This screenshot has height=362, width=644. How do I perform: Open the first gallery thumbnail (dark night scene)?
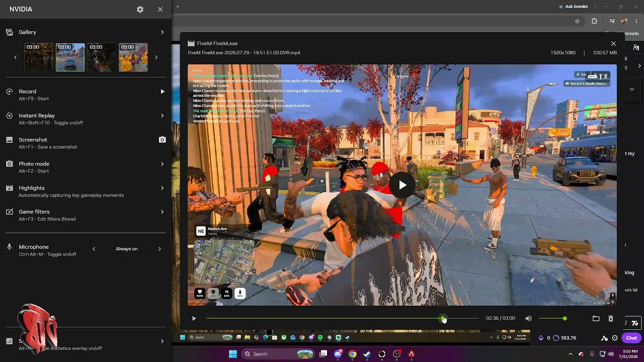click(39, 57)
